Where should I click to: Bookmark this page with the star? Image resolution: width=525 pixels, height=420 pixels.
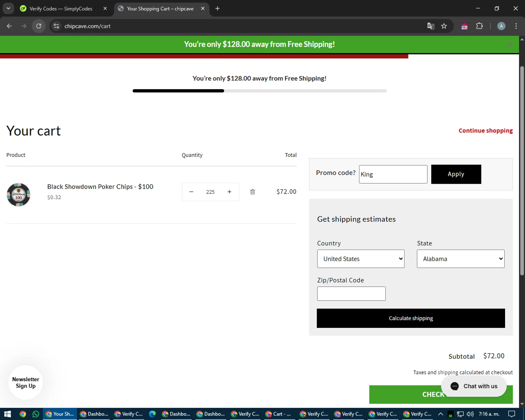(x=444, y=26)
